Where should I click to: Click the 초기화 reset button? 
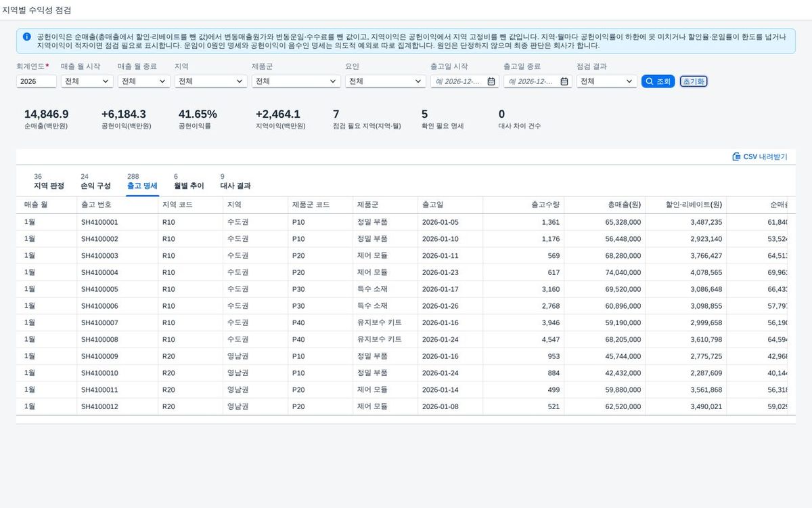coord(694,81)
